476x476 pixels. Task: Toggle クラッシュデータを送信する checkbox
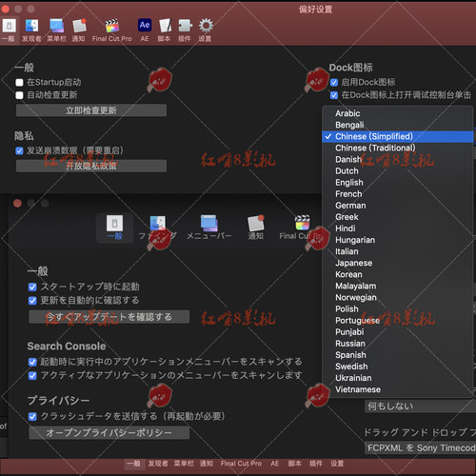(x=32, y=417)
